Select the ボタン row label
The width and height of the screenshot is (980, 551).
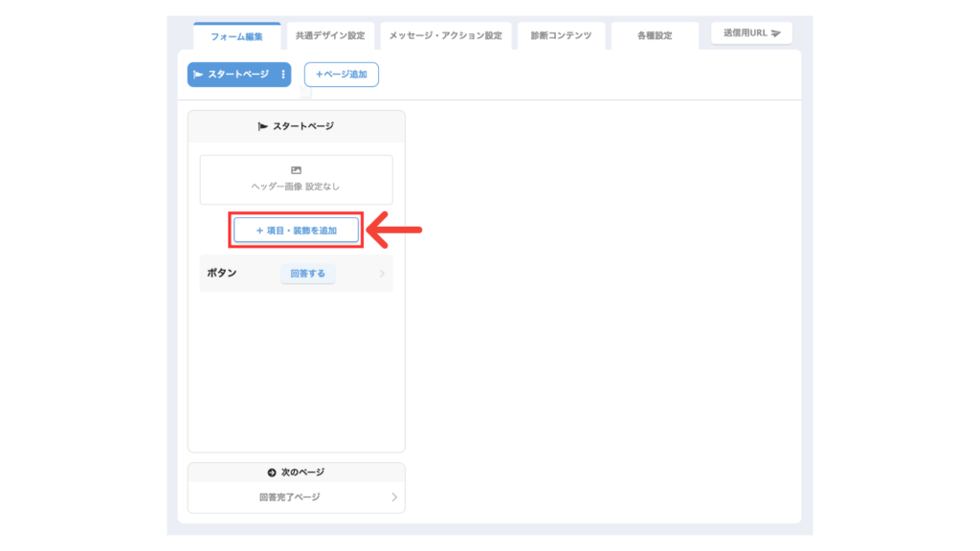click(222, 274)
